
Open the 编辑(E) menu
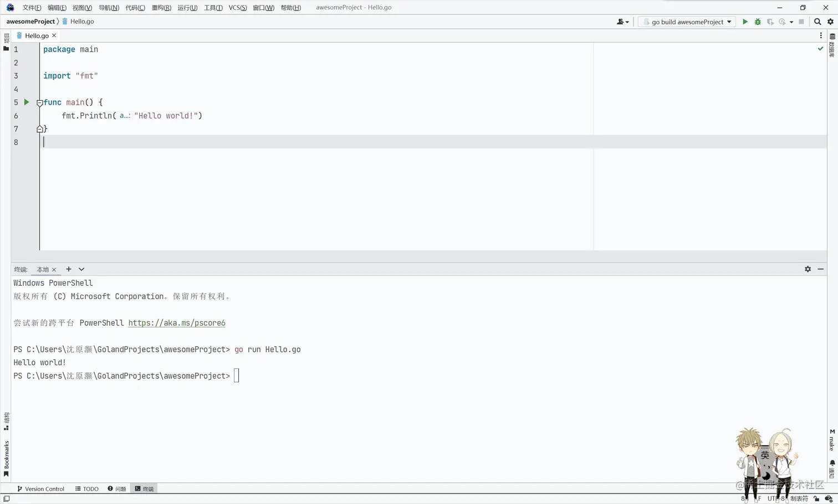pyautogui.click(x=57, y=8)
